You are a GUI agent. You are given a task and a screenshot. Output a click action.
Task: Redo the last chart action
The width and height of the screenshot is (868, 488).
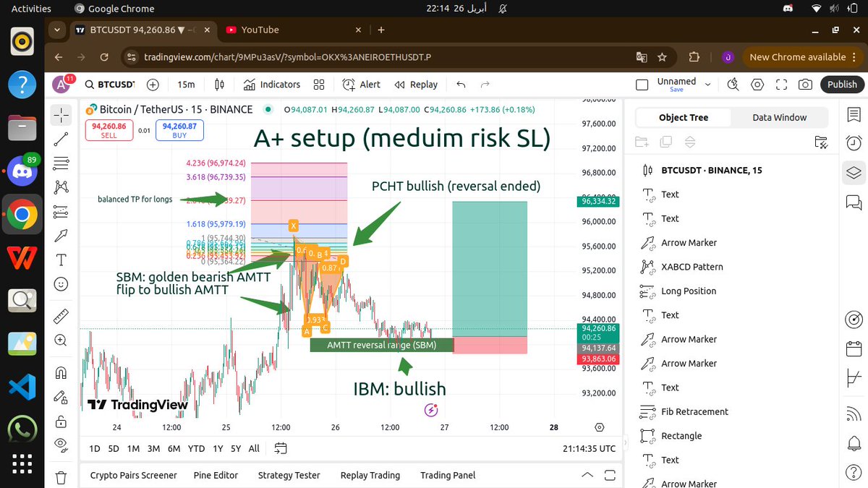click(x=485, y=85)
